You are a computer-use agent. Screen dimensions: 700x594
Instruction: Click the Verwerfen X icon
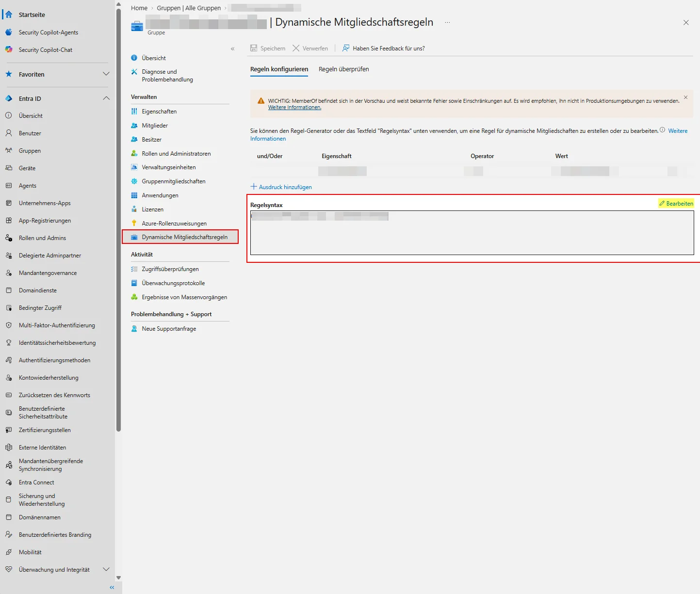(296, 48)
